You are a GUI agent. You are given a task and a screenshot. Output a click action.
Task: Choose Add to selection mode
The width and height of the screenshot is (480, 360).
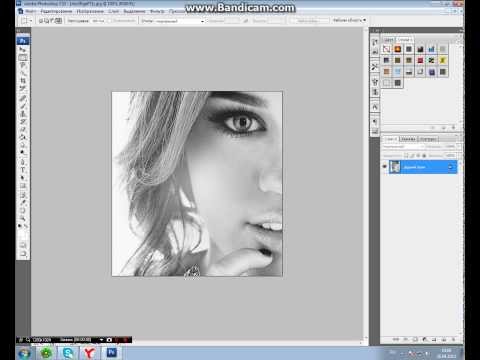coord(47,21)
